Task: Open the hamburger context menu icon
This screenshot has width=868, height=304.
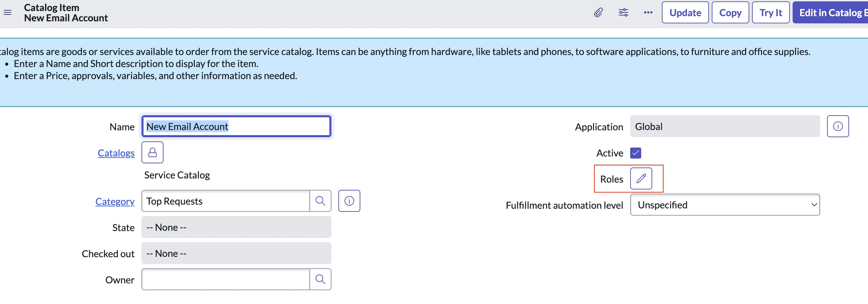Action: pyautogui.click(x=8, y=13)
